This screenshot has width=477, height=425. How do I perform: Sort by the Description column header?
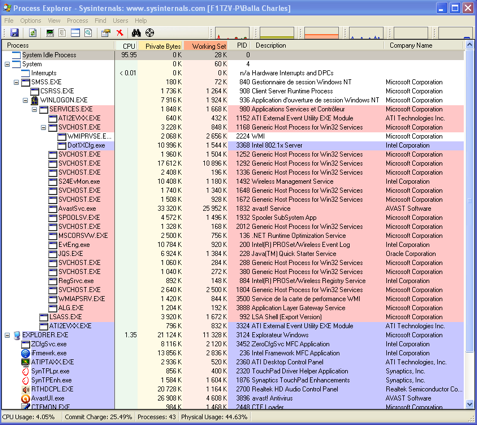point(317,46)
